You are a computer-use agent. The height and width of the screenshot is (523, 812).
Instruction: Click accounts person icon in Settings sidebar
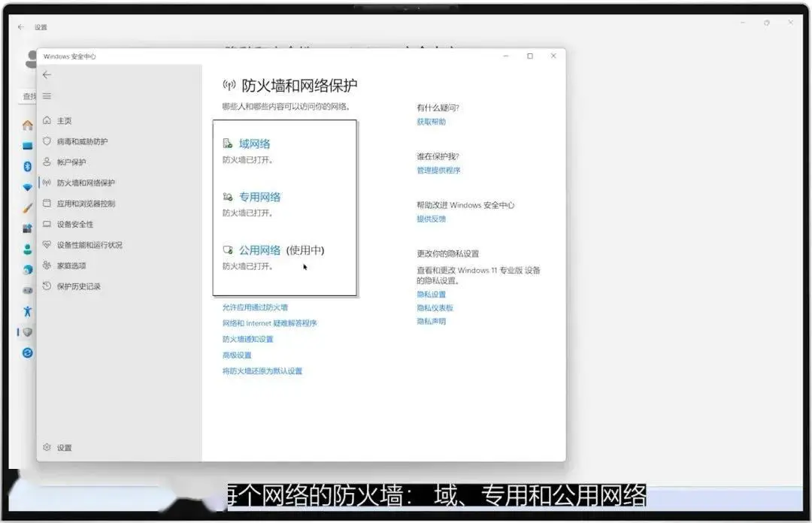click(x=28, y=249)
